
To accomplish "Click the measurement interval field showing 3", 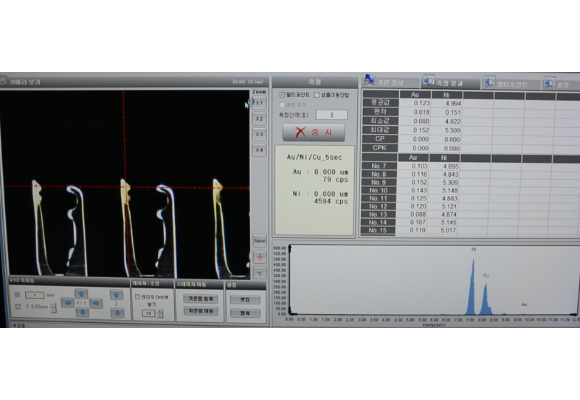I will coord(331,115).
